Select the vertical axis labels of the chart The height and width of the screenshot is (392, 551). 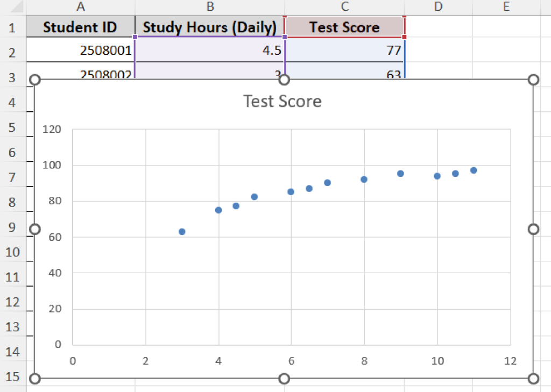(56, 237)
